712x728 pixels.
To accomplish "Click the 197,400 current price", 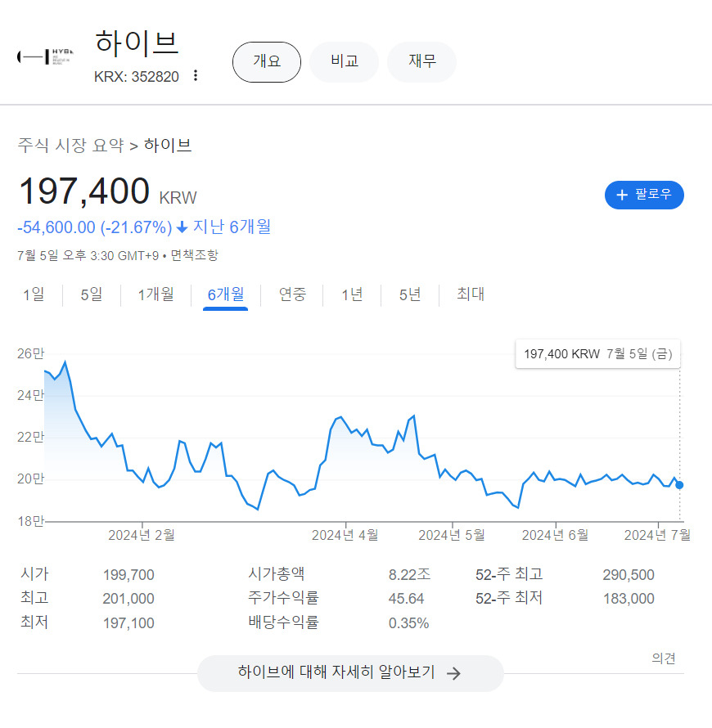I will [x=84, y=191].
